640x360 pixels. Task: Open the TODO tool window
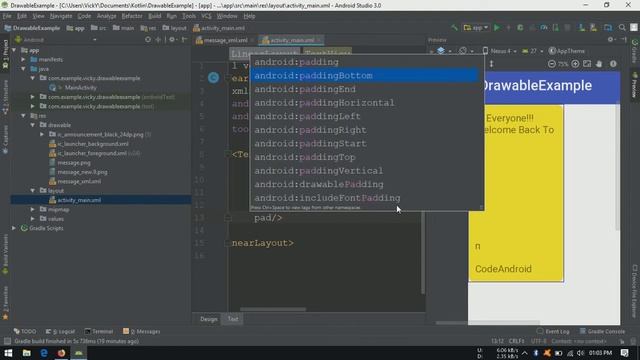coord(25,331)
